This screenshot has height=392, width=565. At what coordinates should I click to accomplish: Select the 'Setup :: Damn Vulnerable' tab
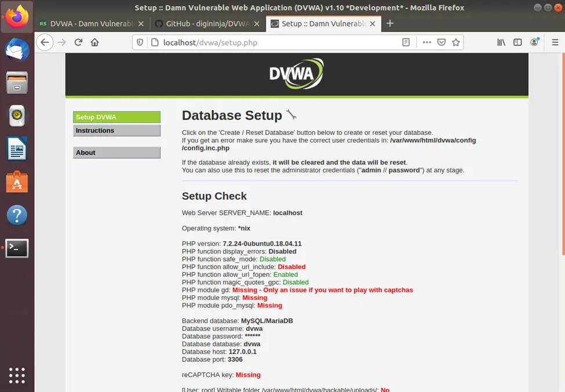pyautogui.click(x=323, y=24)
